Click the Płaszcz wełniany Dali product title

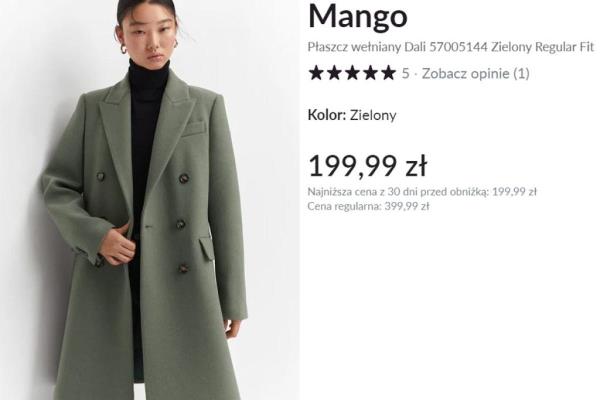450,47
